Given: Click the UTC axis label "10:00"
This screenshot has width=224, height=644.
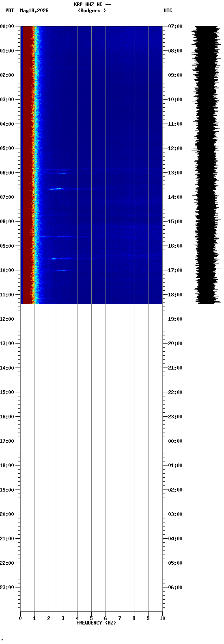Looking at the screenshot, I should pyautogui.click(x=175, y=100).
